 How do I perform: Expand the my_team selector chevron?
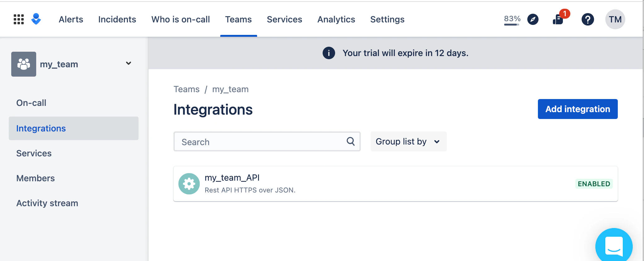129,63
